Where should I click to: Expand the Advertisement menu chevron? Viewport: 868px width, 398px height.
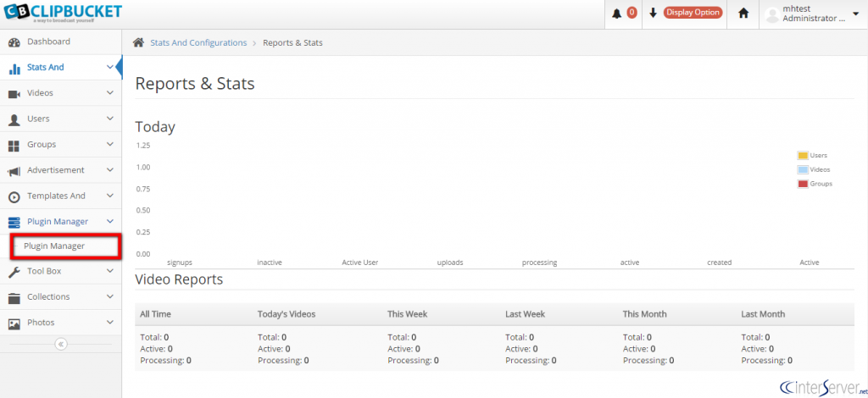coord(109,169)
